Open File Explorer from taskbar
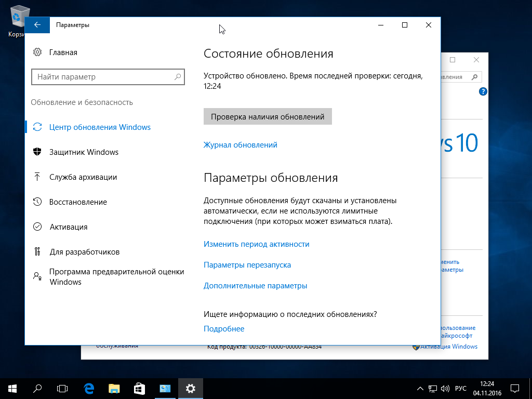The height and width of the screenshot is (399, 532). 114,389
